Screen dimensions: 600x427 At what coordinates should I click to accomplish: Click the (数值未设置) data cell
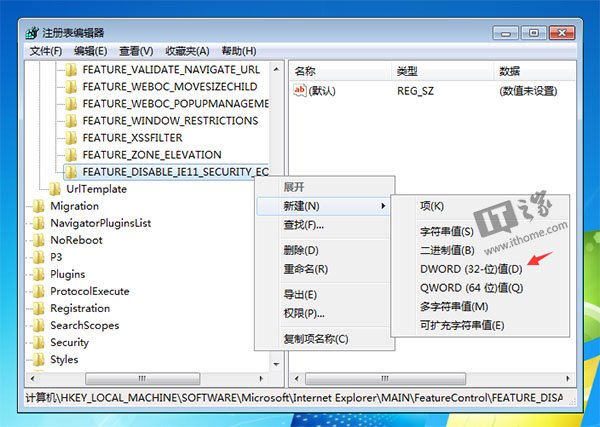pos(528,91)
